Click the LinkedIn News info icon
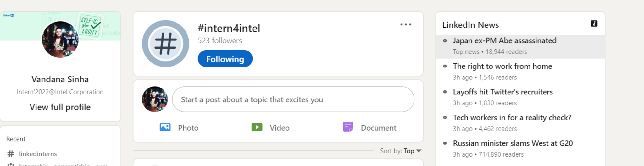 [x=594, y=24]
